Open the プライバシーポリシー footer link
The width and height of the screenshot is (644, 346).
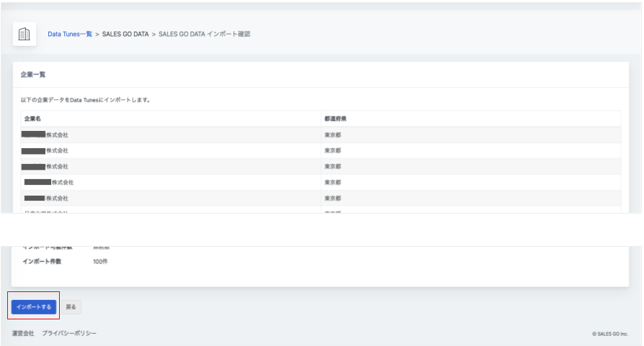(x=69, y=333)
